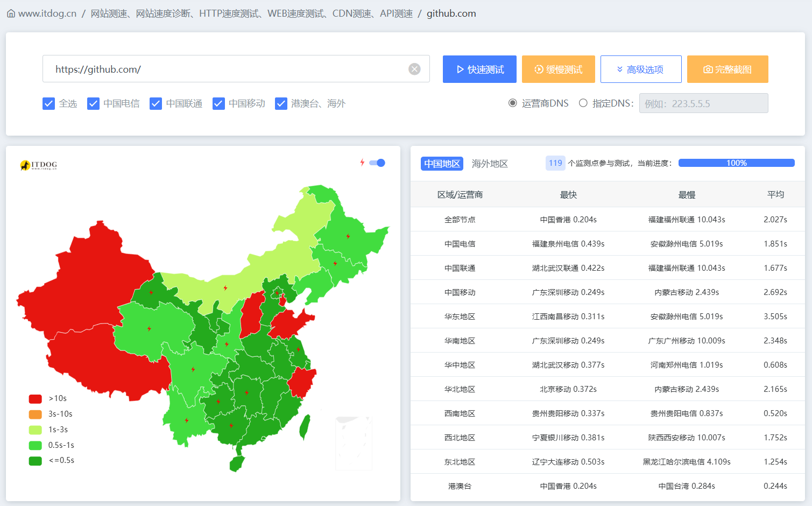Click Taiwan island on the map
Image resolution: width=812 pixels, height=506 pixels.
point(305,425)
